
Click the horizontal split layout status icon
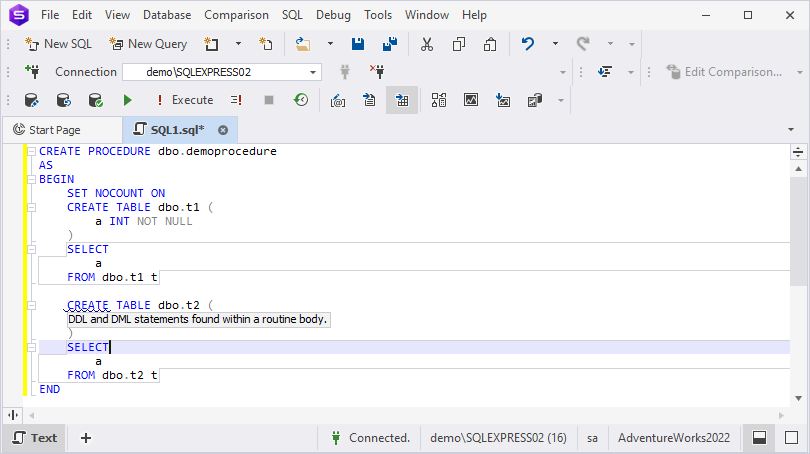[759, 438]
